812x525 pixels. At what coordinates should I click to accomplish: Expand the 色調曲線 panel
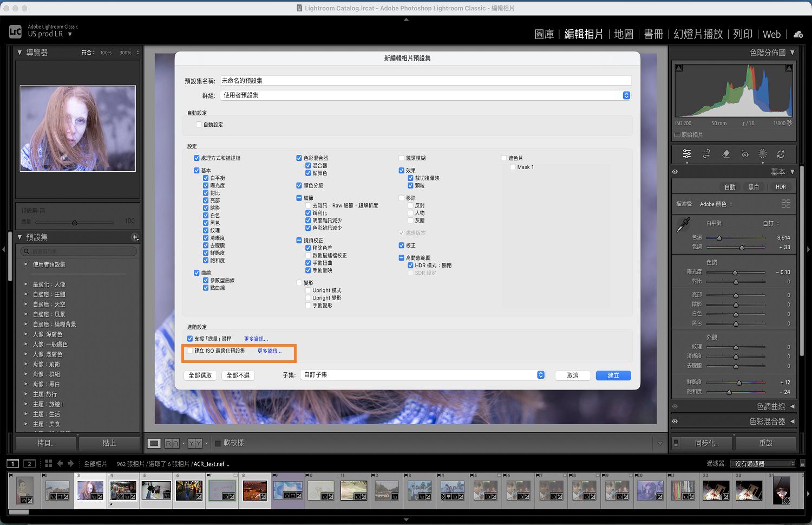[x=793, y=406]
